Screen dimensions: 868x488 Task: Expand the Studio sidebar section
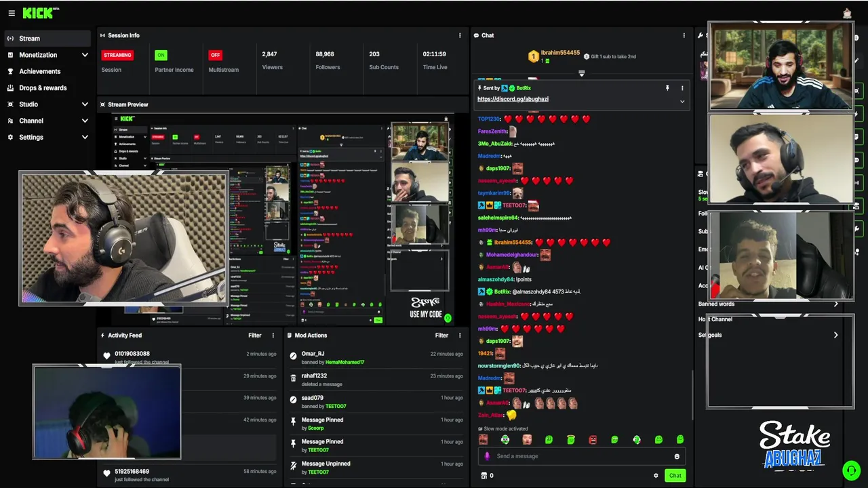(x=85, y=104)
